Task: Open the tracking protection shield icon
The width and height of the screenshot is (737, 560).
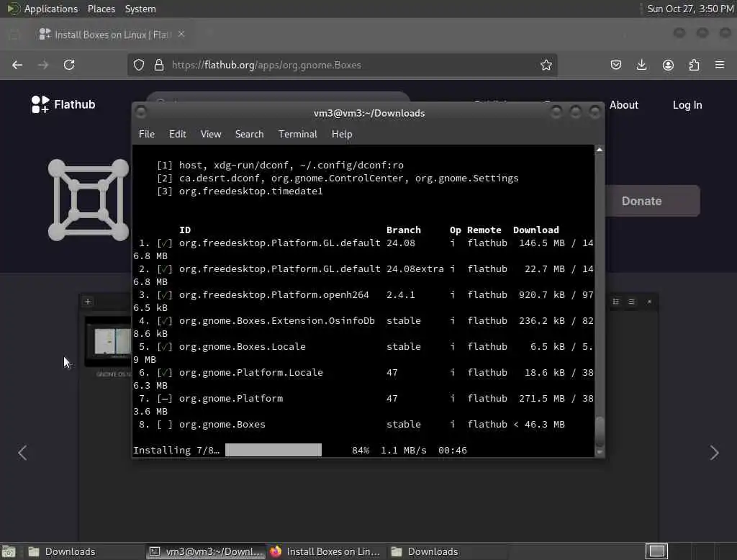Action: pyautogui.click(x=139, y=65)
